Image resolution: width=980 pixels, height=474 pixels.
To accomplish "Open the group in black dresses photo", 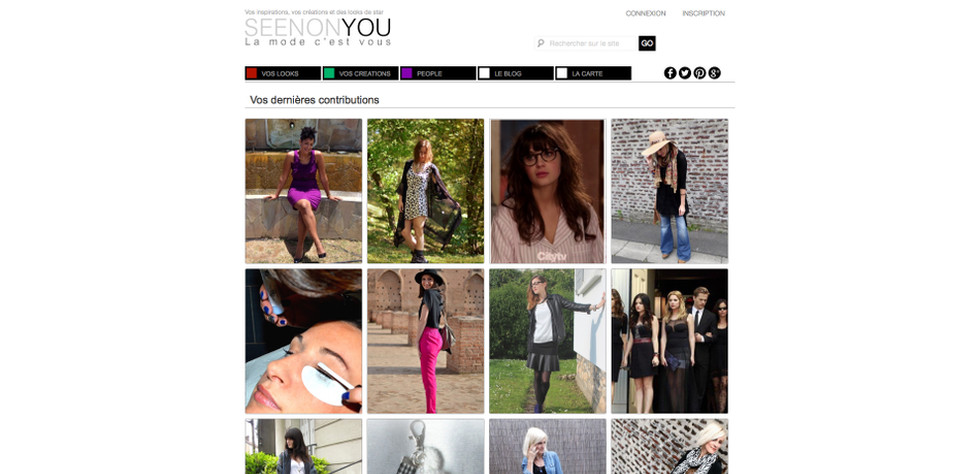I will [x=669, y=341].
